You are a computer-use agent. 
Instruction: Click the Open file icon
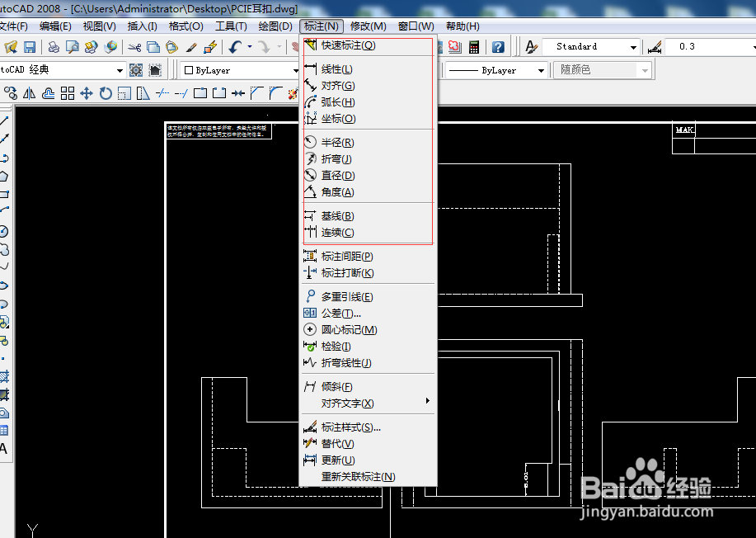pos(11,47)
